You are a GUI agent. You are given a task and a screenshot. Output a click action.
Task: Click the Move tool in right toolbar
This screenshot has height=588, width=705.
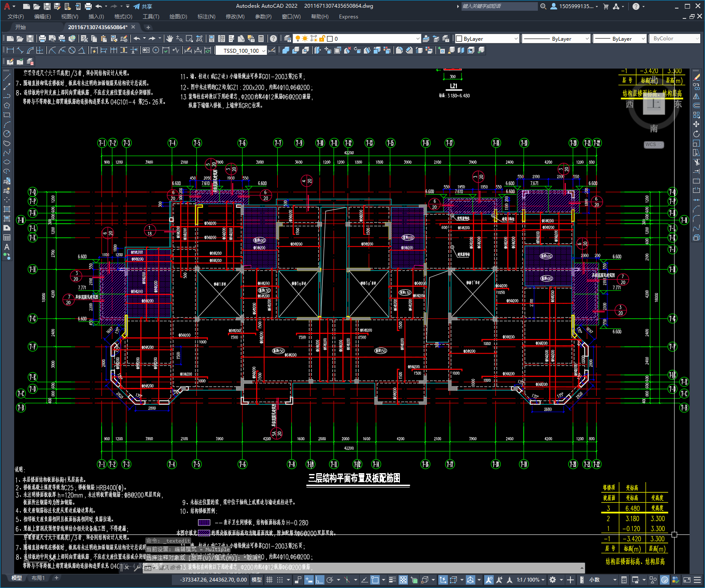click(x=696, y=124)
